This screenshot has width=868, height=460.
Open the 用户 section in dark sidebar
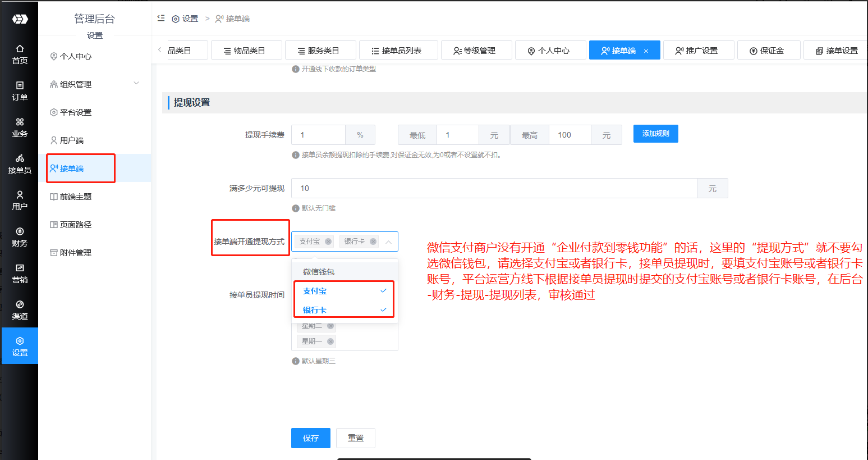(x=20, y=201)
